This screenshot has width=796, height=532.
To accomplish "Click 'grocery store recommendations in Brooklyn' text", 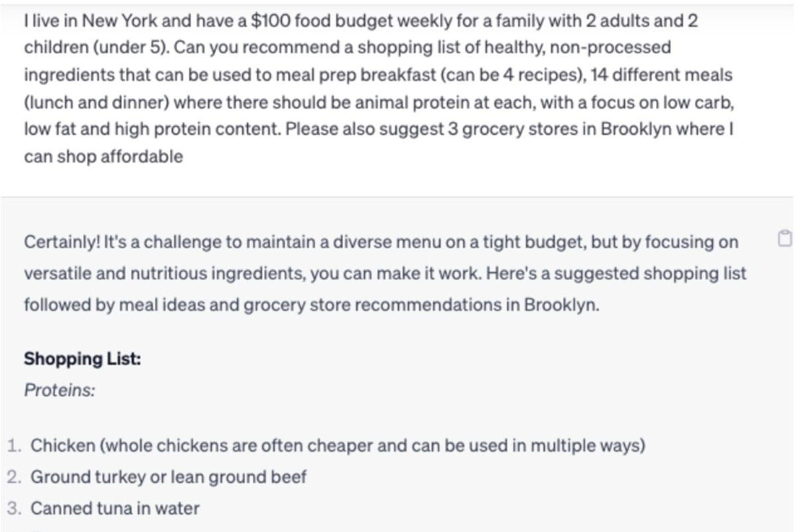I will coord(431,306).
